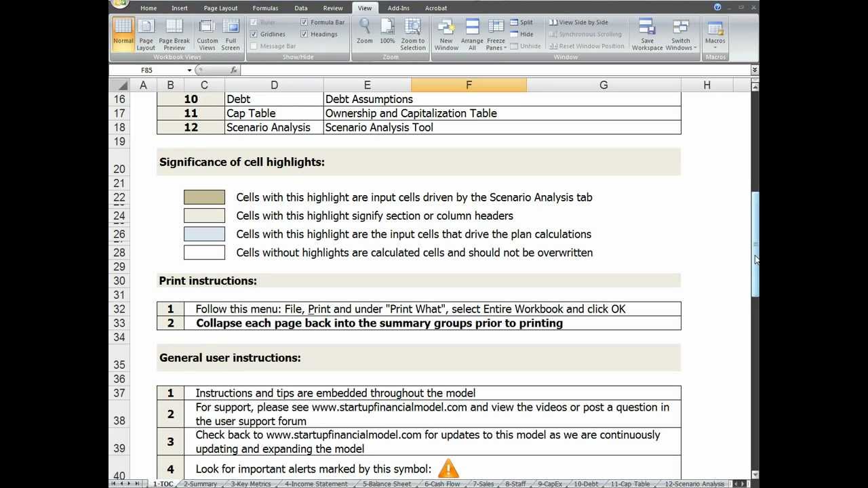Select column D header
The width and height of the screenshot is (868, 488).
tap(274, 85)
